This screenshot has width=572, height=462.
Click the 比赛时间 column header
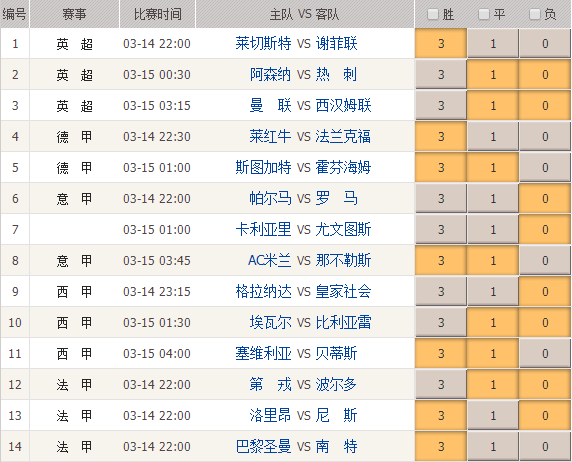click(x=157, y=14)
